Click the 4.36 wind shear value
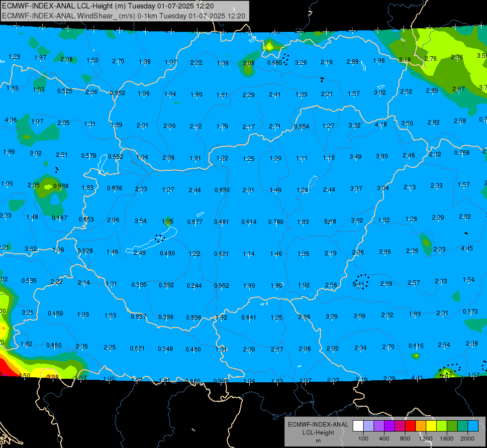 [x=11, y=119]
